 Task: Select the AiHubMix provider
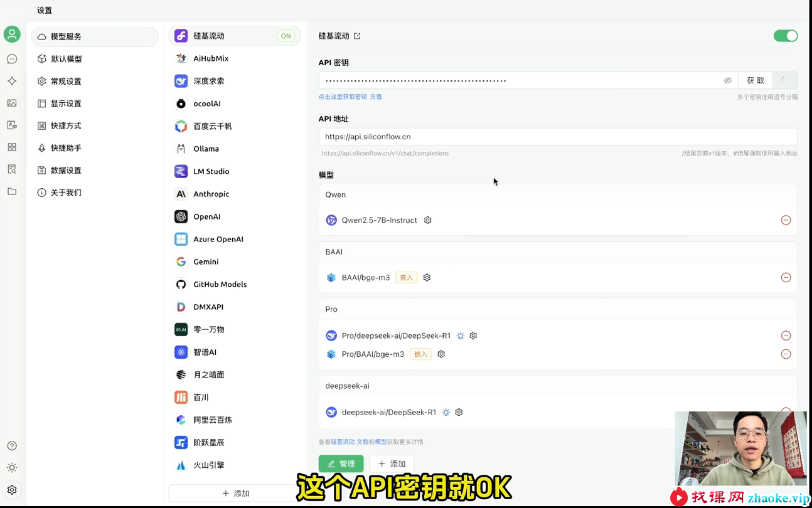tap(235, 58)
